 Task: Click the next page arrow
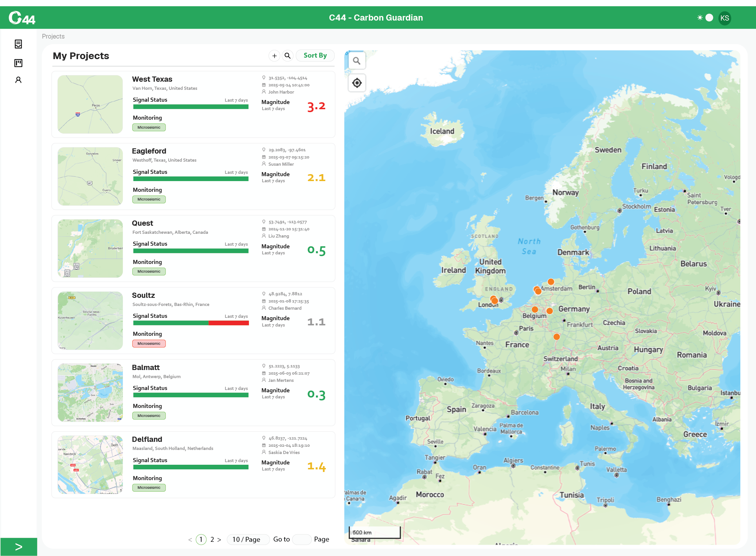[219, 539]
